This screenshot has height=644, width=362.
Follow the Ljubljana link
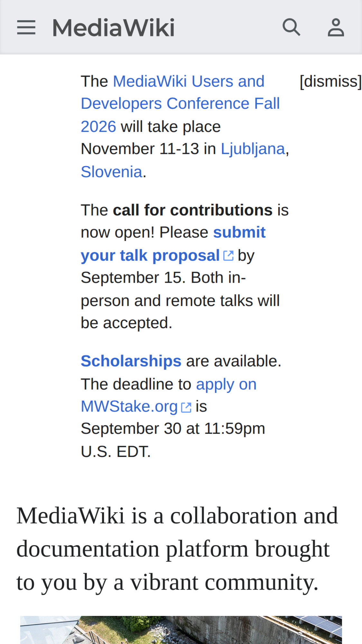(253, 149)
